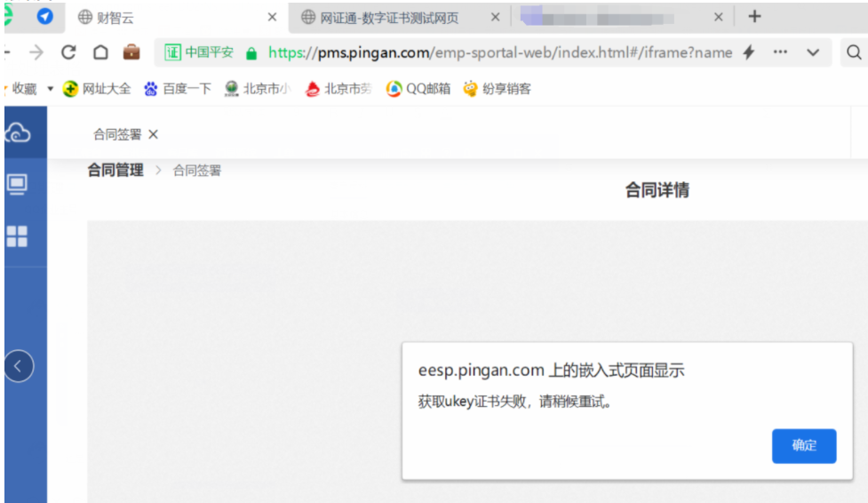Open a new browser tab with plus icon
The width and height of the screenshot is (868, 503).
coord(754,17)
